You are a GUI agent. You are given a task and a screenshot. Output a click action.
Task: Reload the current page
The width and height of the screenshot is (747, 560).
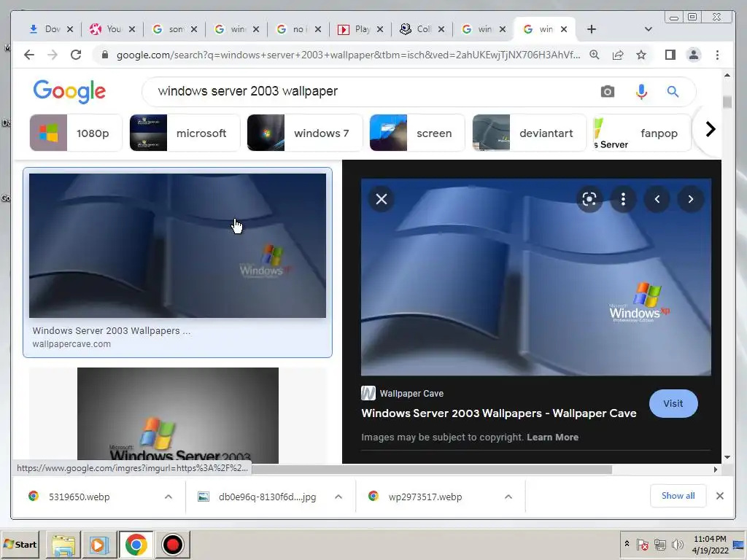click(x=76, y=55)
